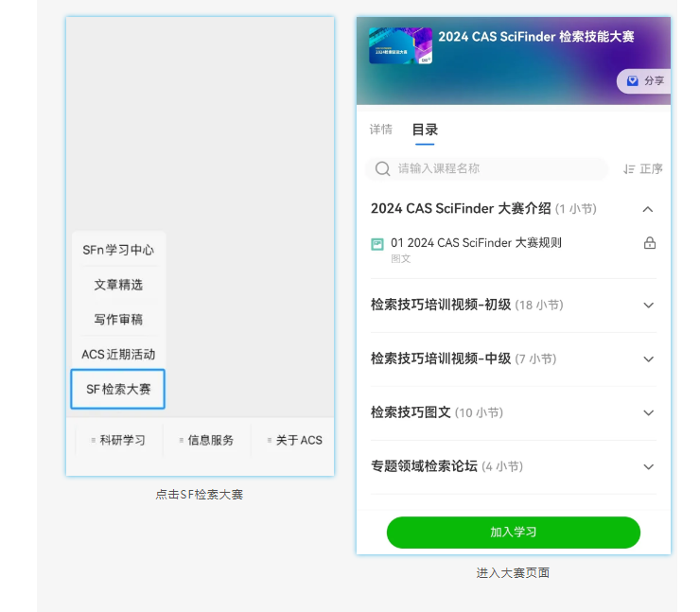Select SF检索大赛 from the popup menu

pos(118,389)
